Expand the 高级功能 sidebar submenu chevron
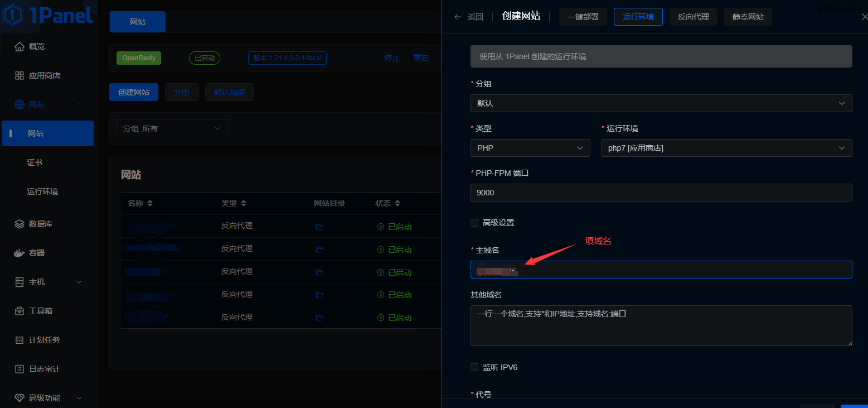868x408 pixels. (79, 398)
